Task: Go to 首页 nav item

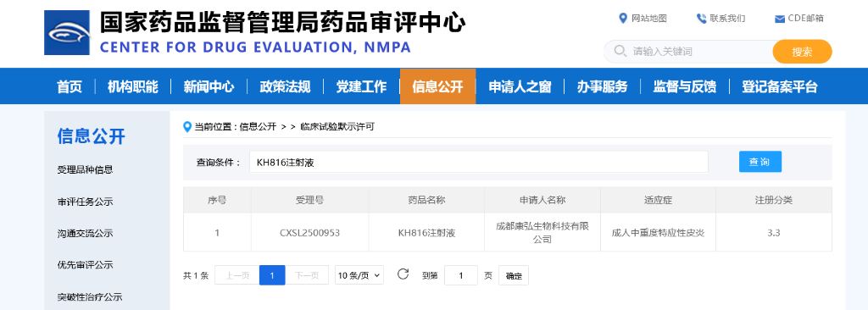Action: click(70, 86)
